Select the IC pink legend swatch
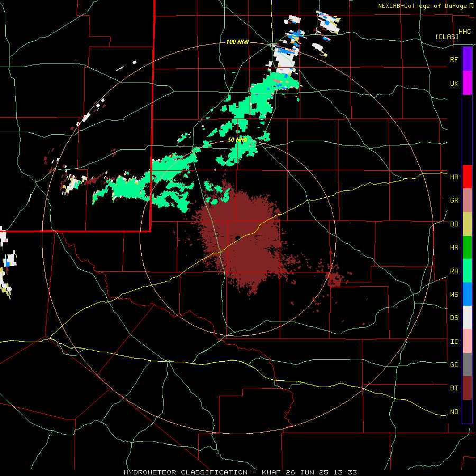This screenshot has width=476, height=476. pos(467,341)
